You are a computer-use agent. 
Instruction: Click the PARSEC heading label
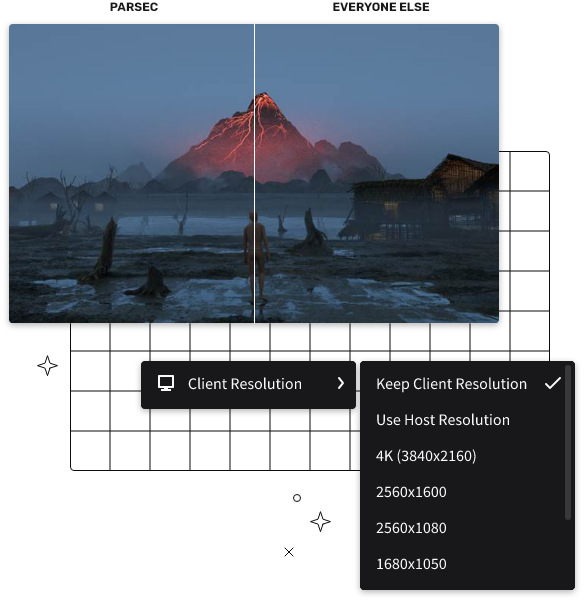click(134, 7)
